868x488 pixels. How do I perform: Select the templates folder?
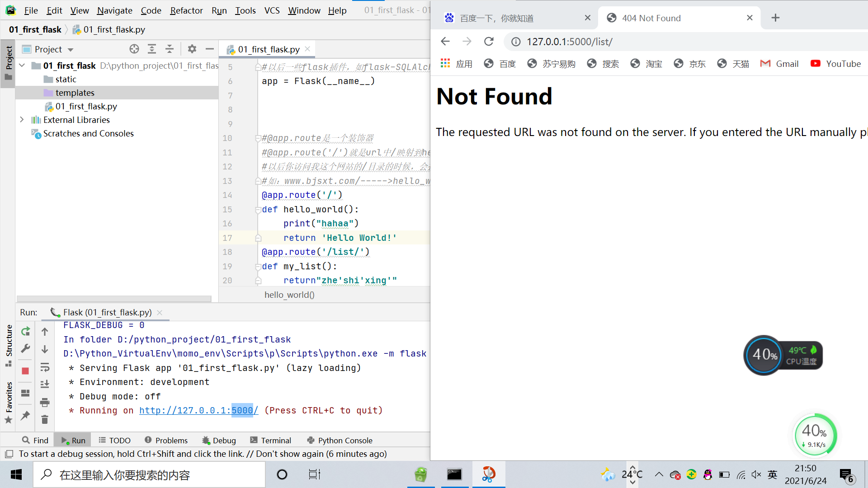[x=117, y=93]
